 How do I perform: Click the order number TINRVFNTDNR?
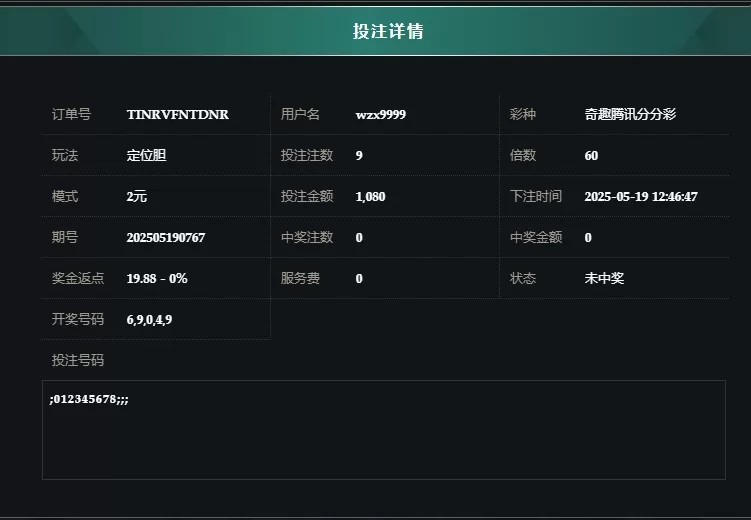pyautogui.click(x=178, y=114)
